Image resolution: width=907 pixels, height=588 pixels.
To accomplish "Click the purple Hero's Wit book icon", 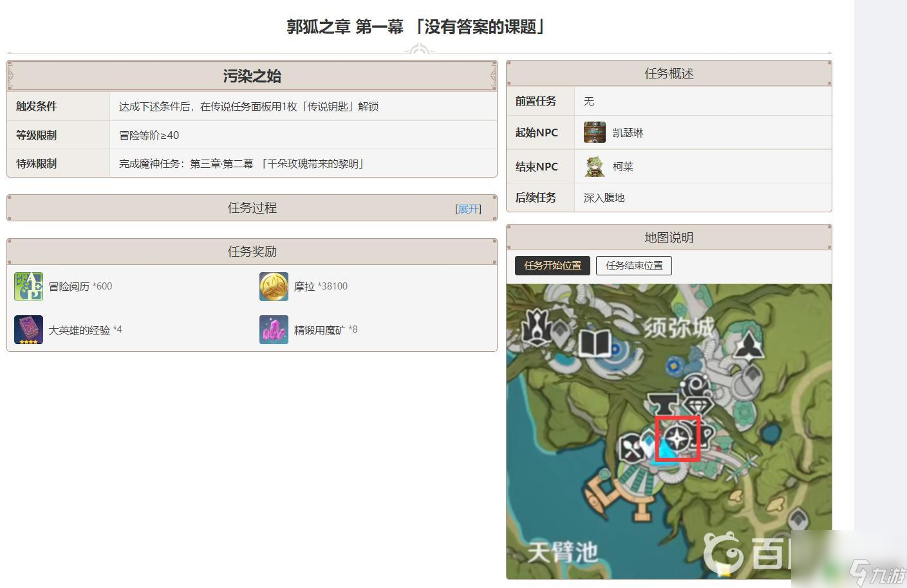I will click(x=29, y=329).
